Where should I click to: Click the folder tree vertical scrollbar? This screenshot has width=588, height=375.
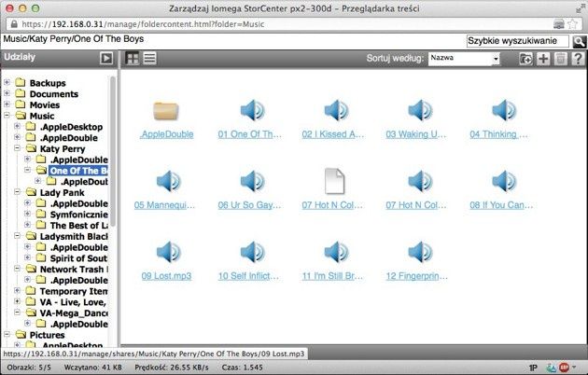pyautogui.click(x=113, y=150)
